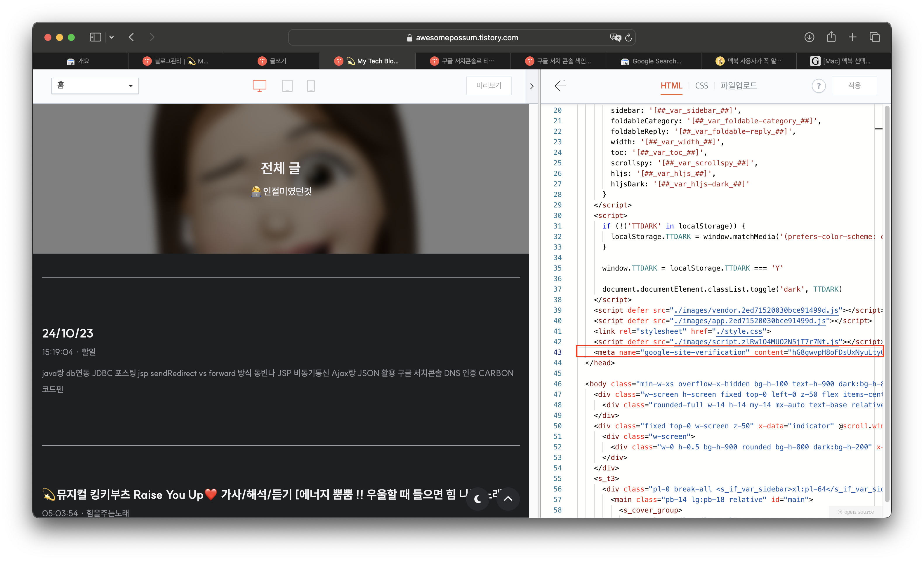Open Safari downloads icon
The height and width of the screenshot is (561, 924).
[x=809, y=37]
